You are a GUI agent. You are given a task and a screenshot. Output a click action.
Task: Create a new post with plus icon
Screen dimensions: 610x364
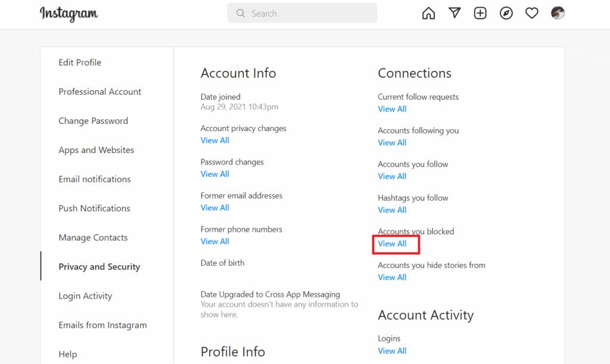(x=480, y=13)
